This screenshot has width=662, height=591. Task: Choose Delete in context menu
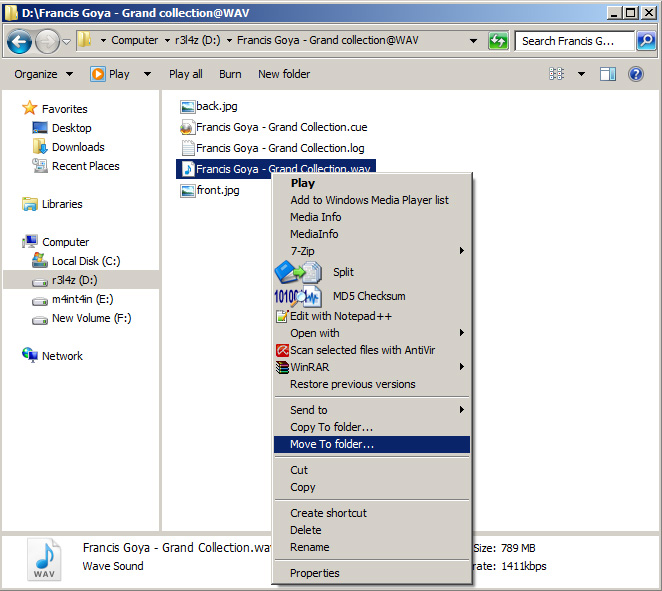[372, 530]
